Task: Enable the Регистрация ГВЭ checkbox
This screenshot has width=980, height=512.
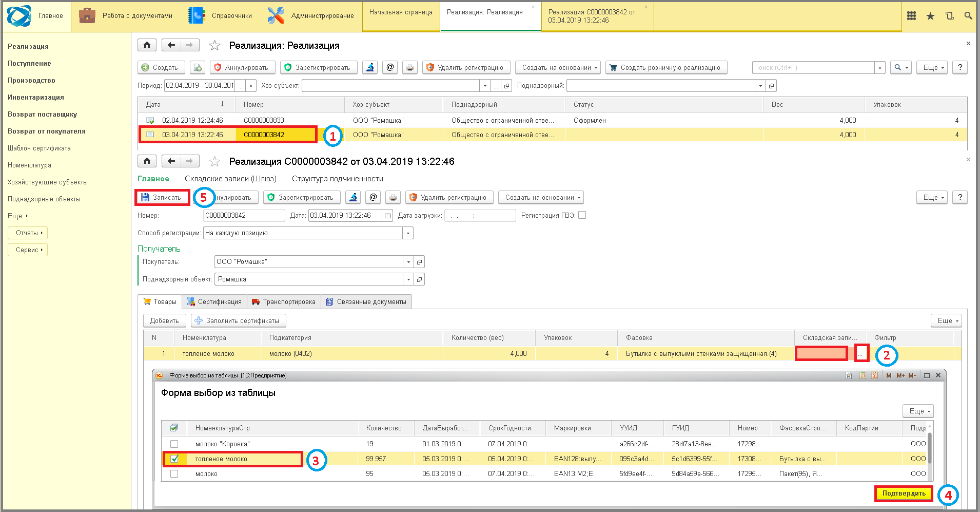Action: [582, 215]
